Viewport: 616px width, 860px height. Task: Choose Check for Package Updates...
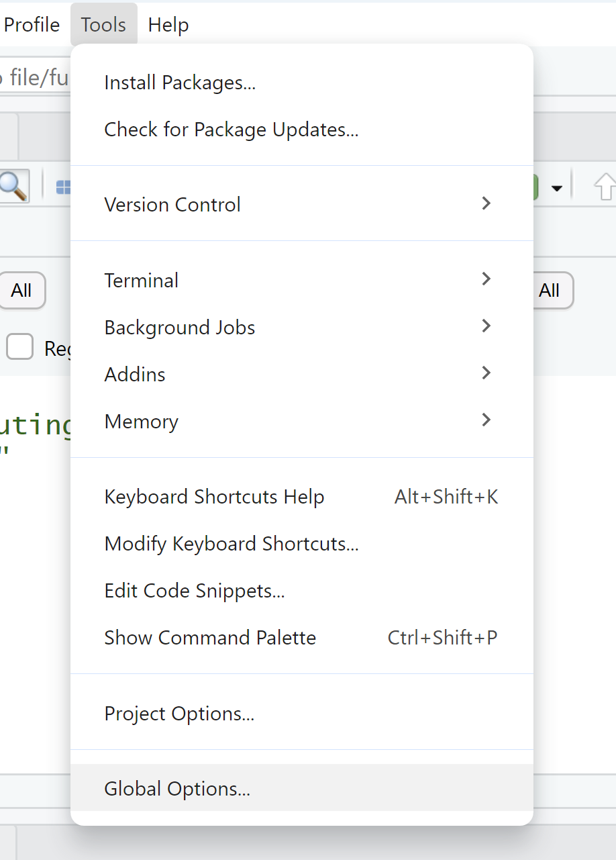pos(232,130)
